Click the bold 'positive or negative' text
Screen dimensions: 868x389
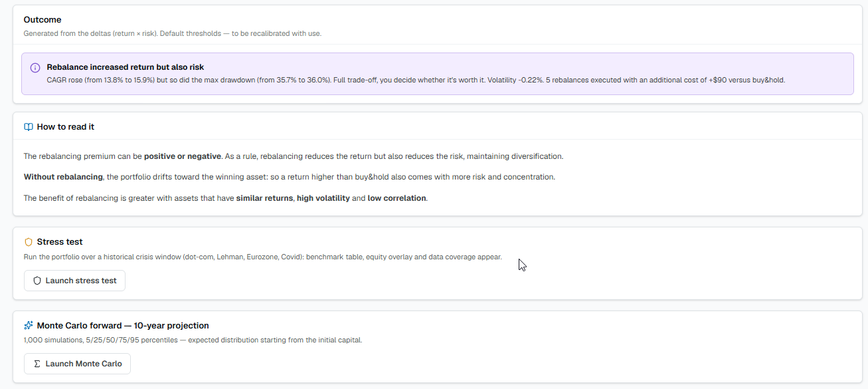pyautogui.click(x=183, y=156)
